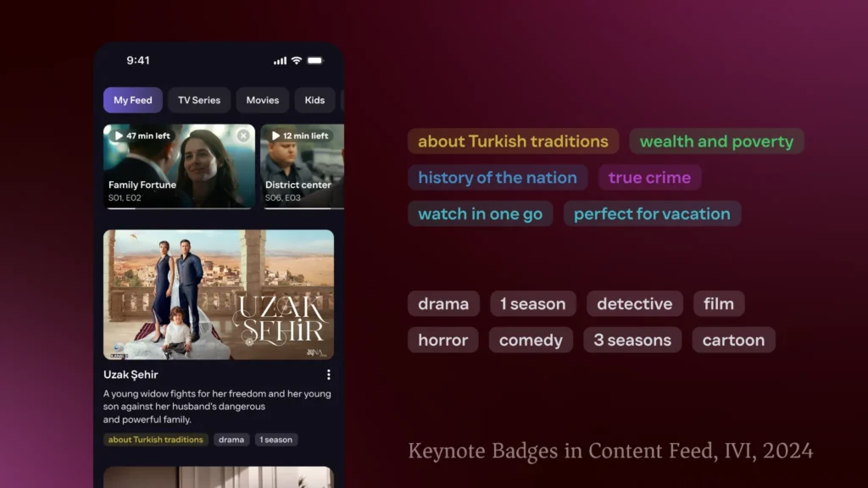
Task: Go to the Kids tab
Action: 314,100
